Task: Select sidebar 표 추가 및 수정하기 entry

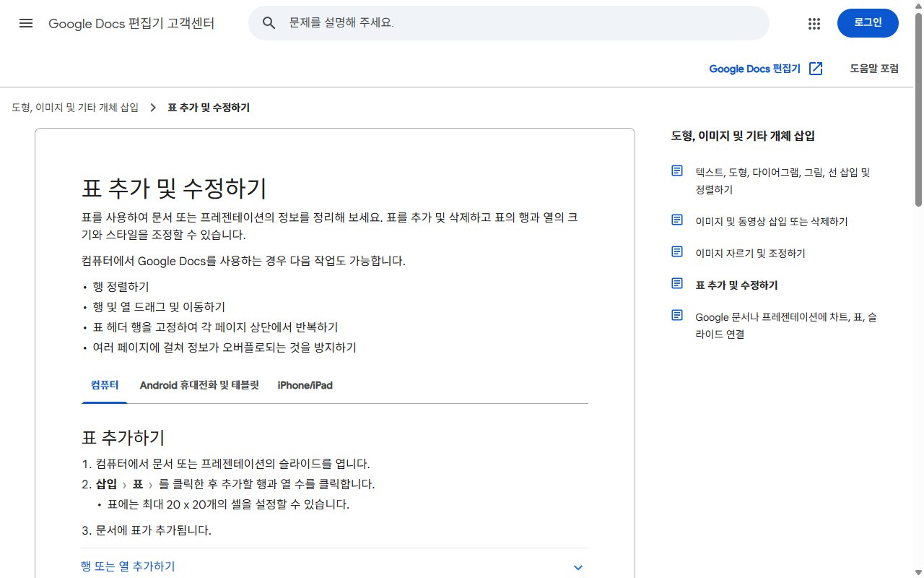Action: 736,285
